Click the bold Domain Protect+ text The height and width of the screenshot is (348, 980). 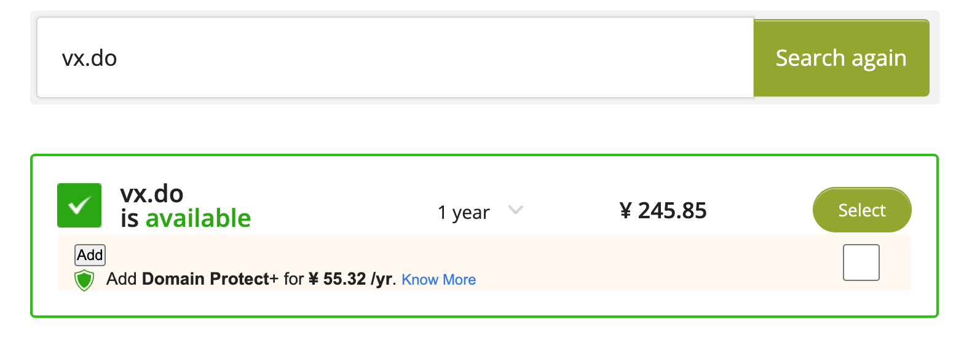pyautogui.click(x=210, y=279)
